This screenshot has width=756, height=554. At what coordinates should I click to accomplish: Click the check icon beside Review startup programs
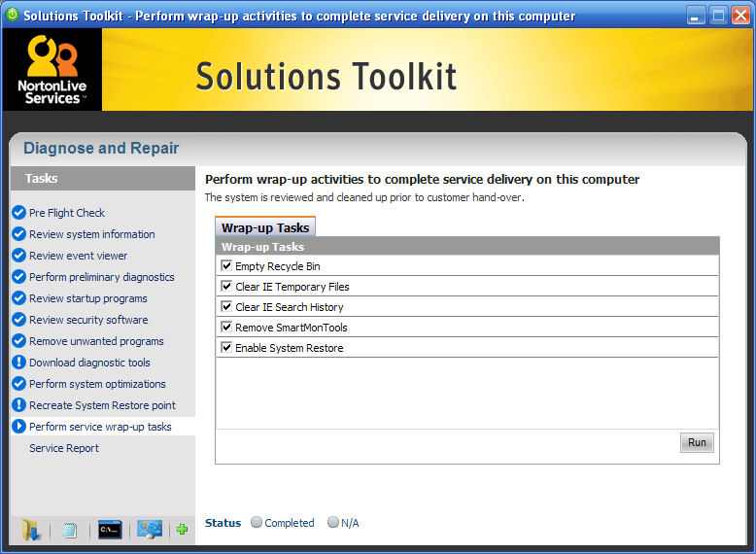[x=18, y=298]
